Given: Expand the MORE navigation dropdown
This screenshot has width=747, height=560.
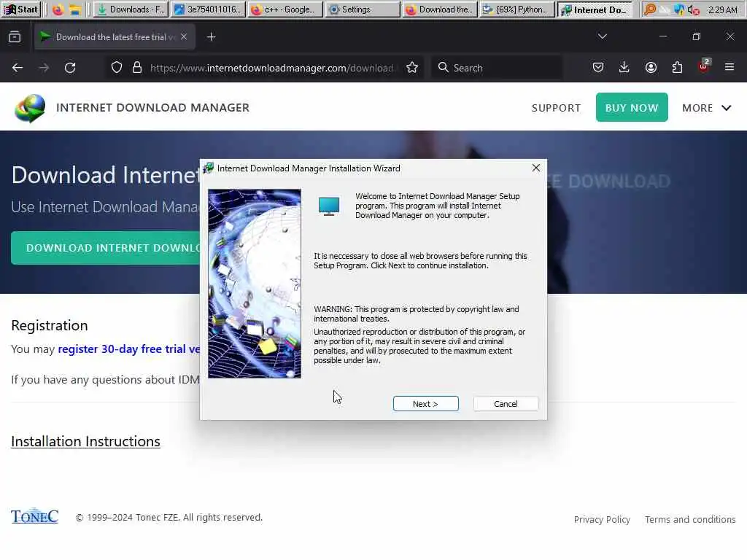Looking at the screenshot, I should (706, 108).
